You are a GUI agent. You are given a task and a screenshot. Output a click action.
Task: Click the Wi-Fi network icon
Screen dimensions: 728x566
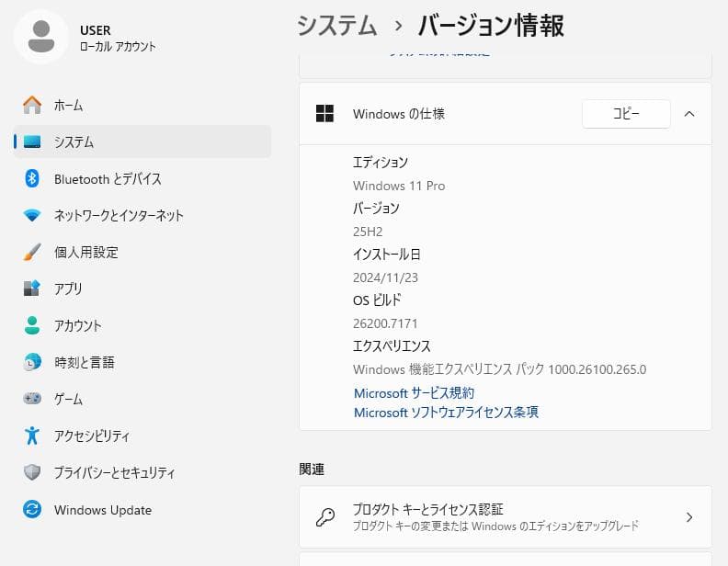(x=32, y=215)
